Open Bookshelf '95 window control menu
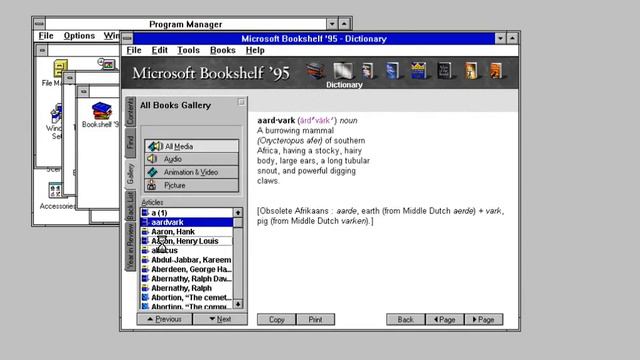The image size is (640, 360). pos(127,38)
